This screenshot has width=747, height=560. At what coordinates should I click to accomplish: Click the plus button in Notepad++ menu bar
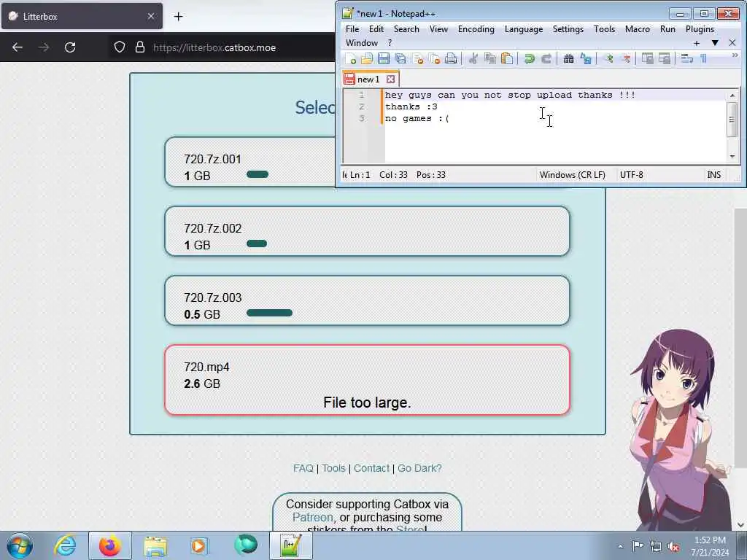697,43
